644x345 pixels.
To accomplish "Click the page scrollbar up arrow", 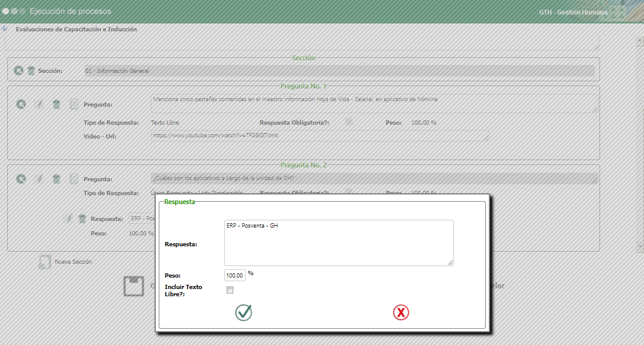I will 639,42.
